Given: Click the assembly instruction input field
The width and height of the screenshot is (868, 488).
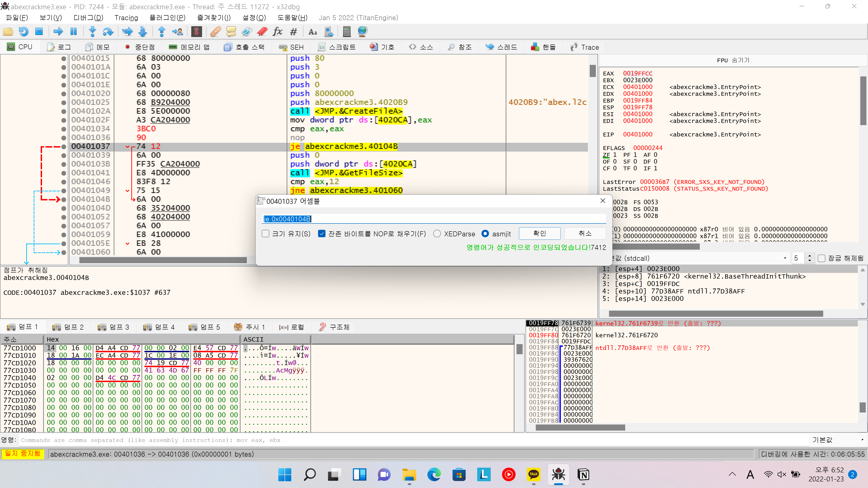Looking at the screenshot, I should coord(434,219).
